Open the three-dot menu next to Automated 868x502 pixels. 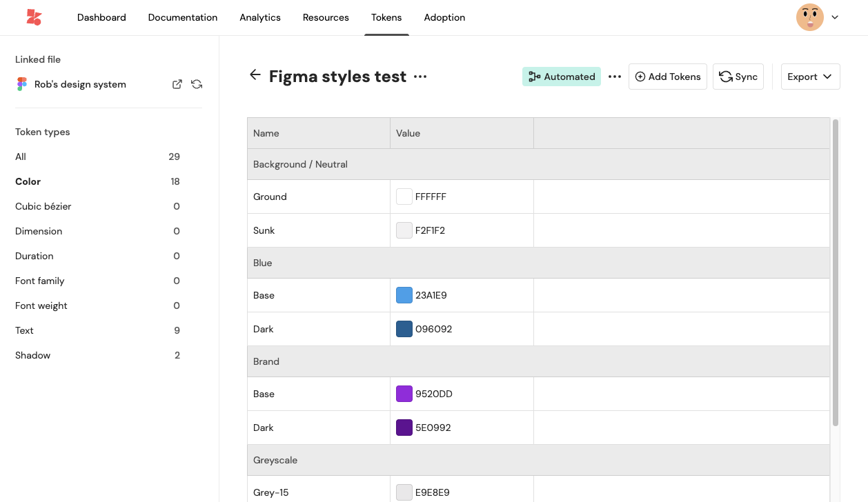click(x=615, y=77)
